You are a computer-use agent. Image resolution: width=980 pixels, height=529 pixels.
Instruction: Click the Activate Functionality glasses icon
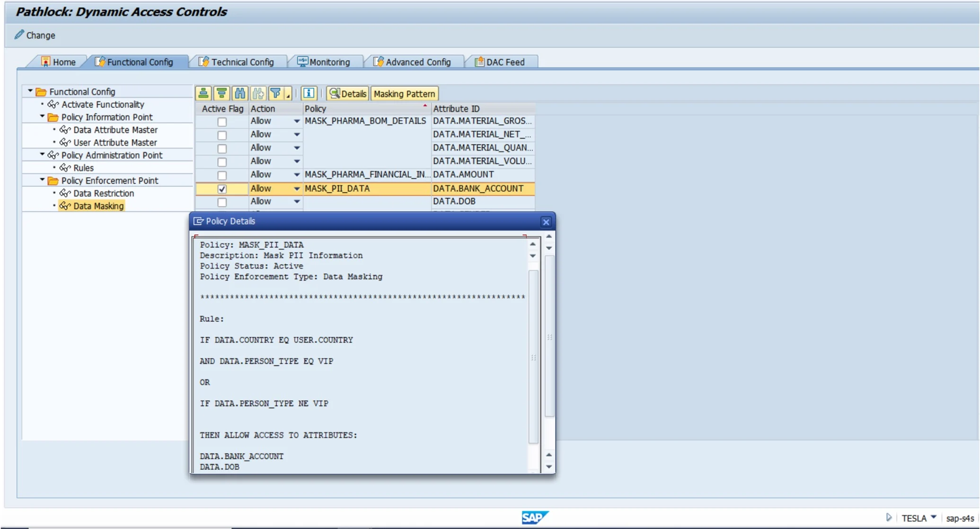click(53, 104)
